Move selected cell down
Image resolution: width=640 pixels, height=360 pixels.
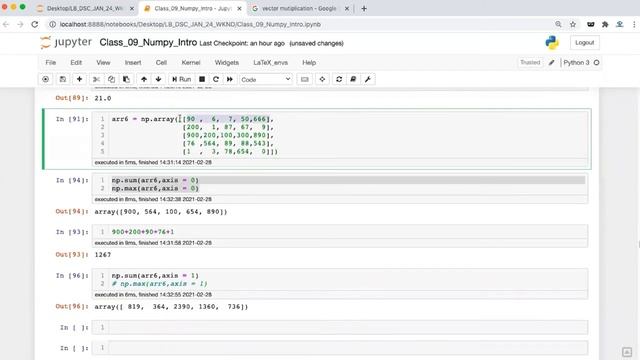tap(158, 79)
